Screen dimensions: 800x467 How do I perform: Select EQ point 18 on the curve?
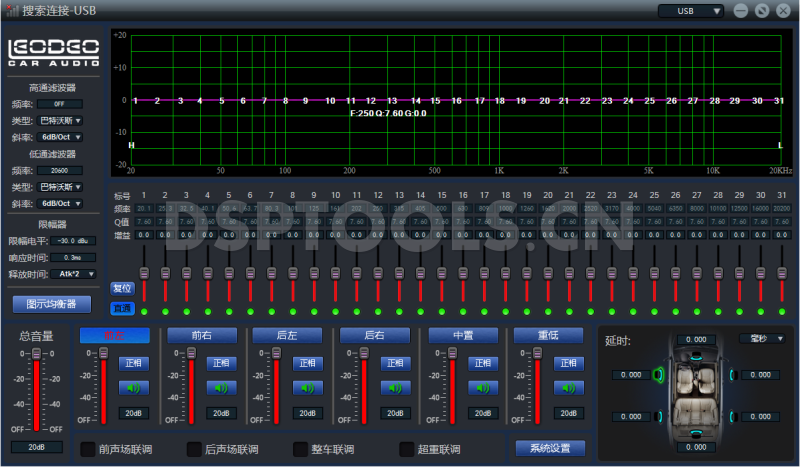coord(499,101)
